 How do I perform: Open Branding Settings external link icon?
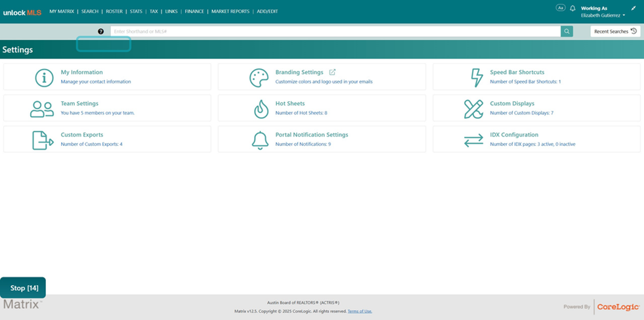point(332,72)
